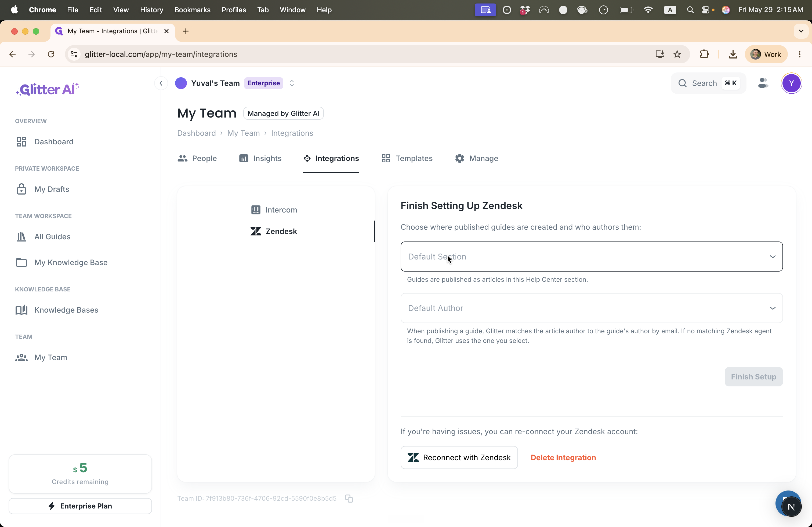This screenshot has height=527, width=812.
Task: Copy the Team ID with copy icon
Action: pyautogui.click(x=349, y=498)
